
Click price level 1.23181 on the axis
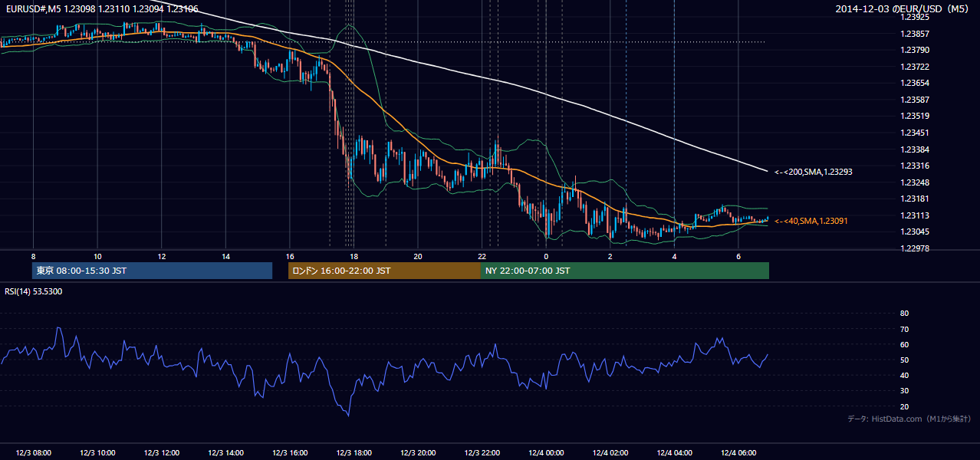(x=915, y=199)
